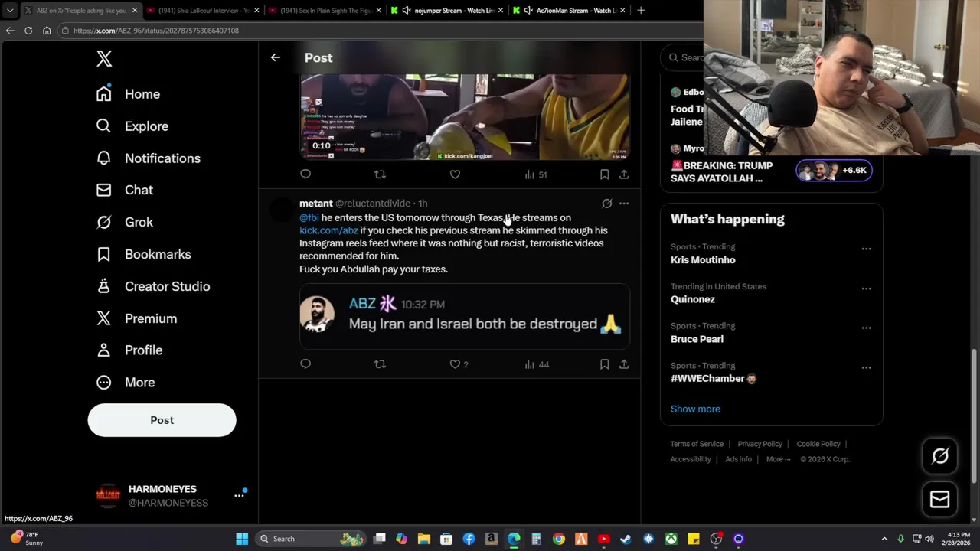Open more options for #WWEChamber trend
The height and width of the screenshot is (551, 980).
coord(866,367)
